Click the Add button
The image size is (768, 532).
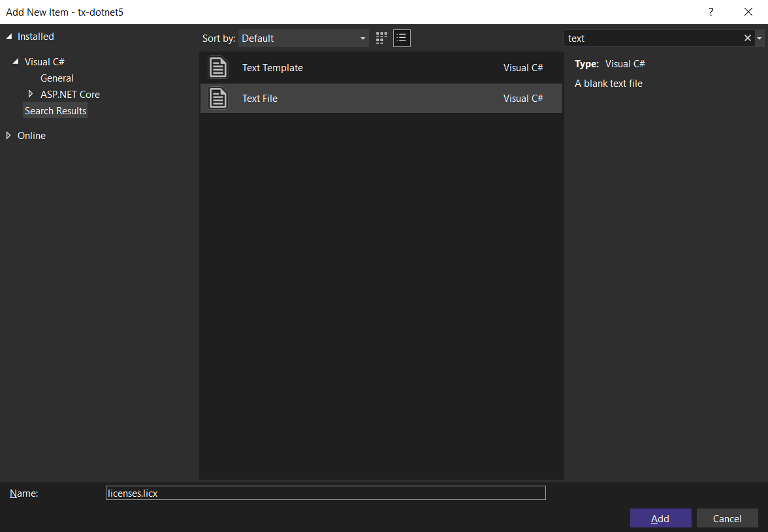(x=660, y=518)
